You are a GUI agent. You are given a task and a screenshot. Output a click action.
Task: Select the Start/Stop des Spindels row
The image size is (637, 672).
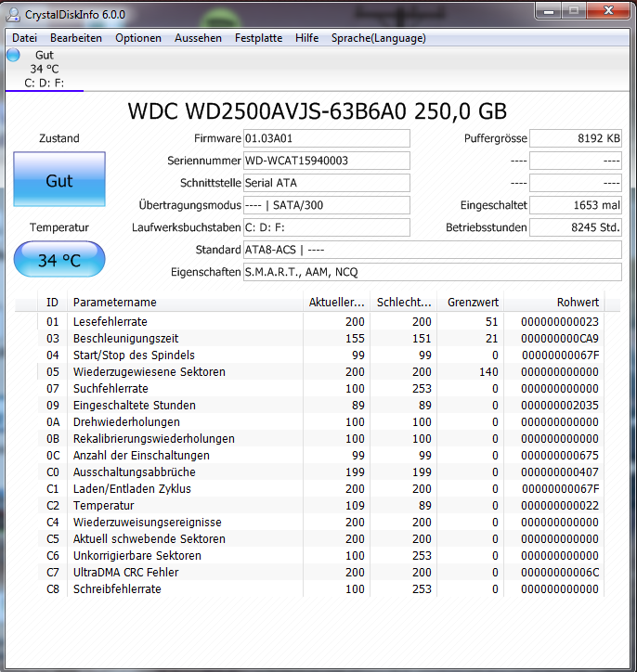point(320,355)
